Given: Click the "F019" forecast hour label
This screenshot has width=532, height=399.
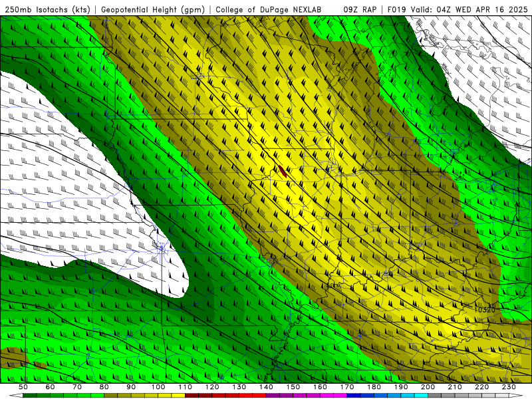Looking at the screenshot, I should [397, 9].
